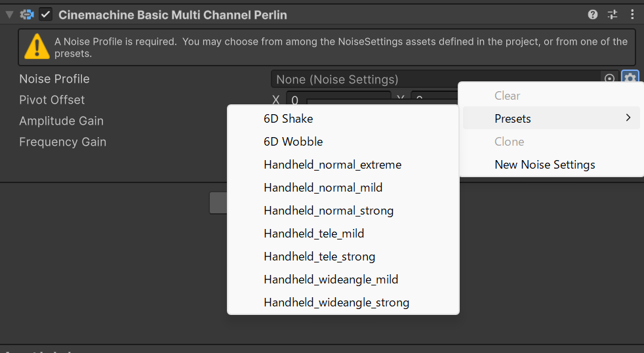Open the component presets slider icon
Viewport: 644px width, 353px height.
click(x=613, y=15)
